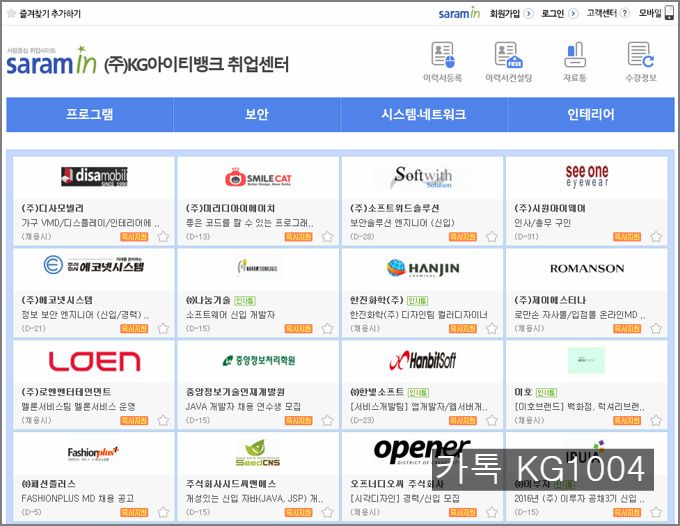Image resolution: width=680 pixels, height=526 pixels.
Task: Click the 인사통 badge next to 한빛소프트
Action: click(x=418, y=392)
